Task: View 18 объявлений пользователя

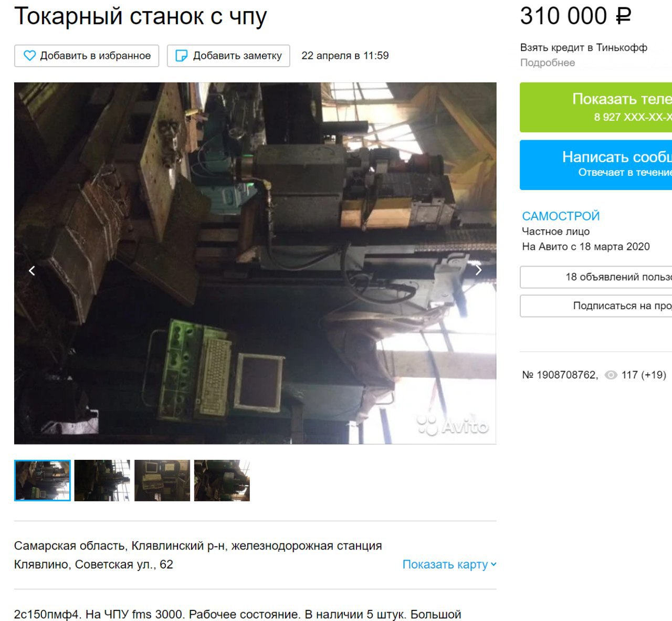Action: point(596,277)
